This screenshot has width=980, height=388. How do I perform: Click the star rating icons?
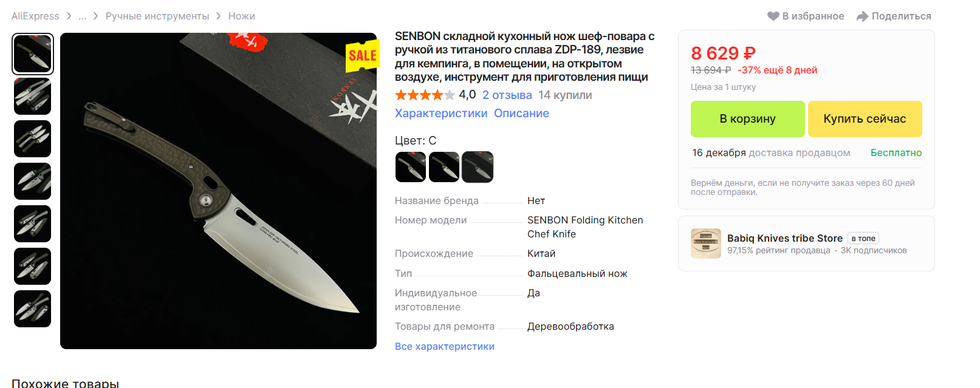425,95
